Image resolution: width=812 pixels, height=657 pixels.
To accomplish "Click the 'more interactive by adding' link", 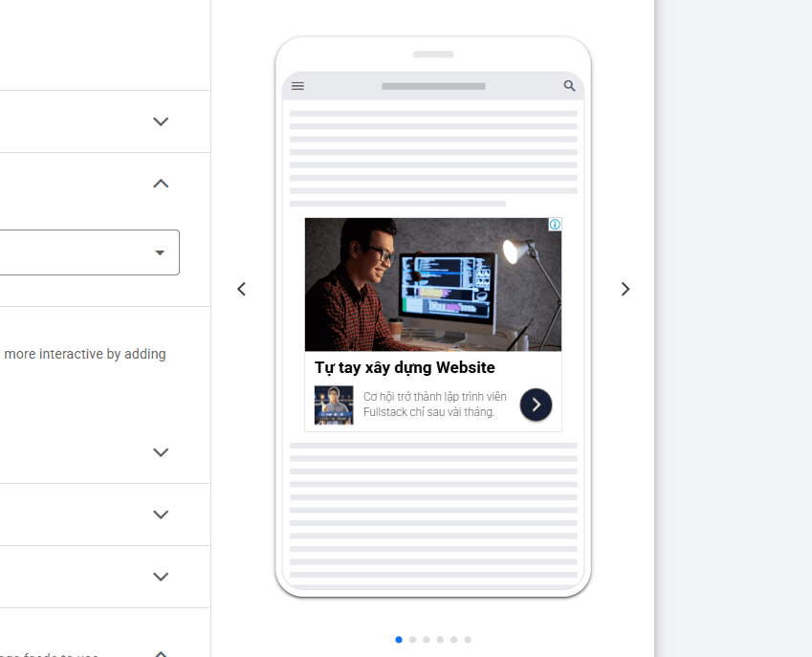I will [85, 354].
